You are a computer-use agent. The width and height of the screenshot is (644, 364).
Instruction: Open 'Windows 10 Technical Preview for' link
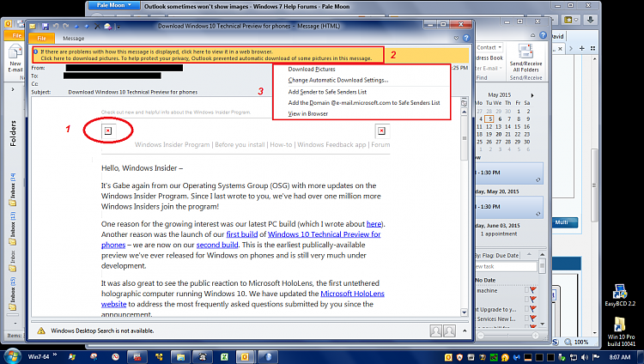[324, 234]
